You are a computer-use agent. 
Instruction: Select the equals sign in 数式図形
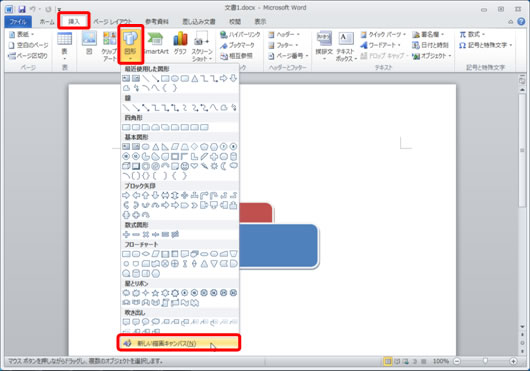[165, 234]
